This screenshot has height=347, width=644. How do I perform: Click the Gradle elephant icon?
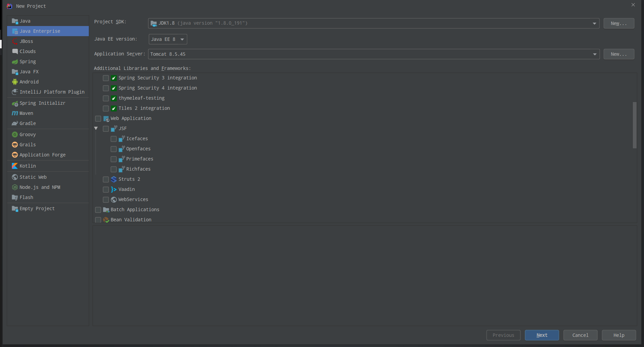pyautogui.click(x=15, y=123)
